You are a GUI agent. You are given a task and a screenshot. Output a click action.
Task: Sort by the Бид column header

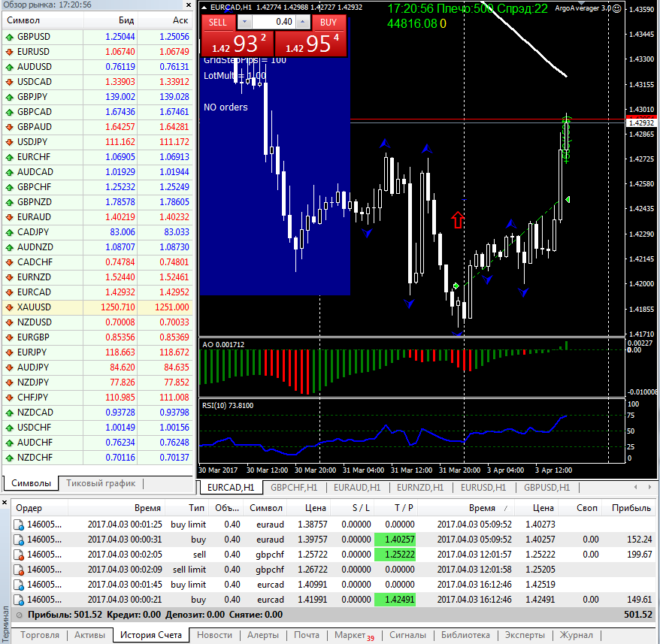pos(111,20)
